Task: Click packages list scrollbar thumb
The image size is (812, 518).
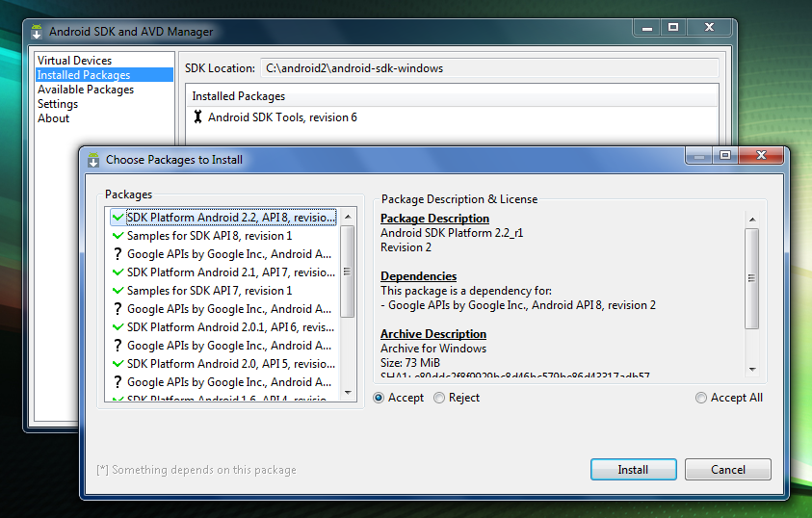Action: (x=348, y=272)
